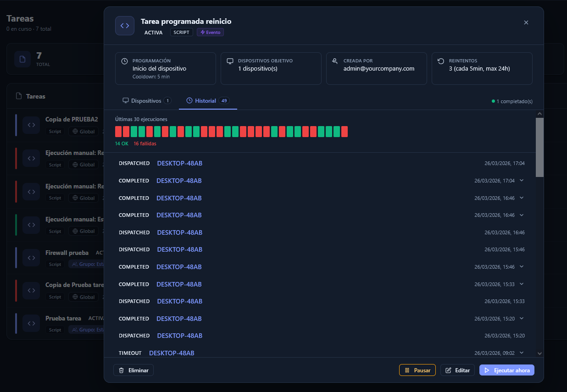The width and height of the screenshot is (567, 392).
Task: Pause the task with Pausar button
Action: (417, 370)
